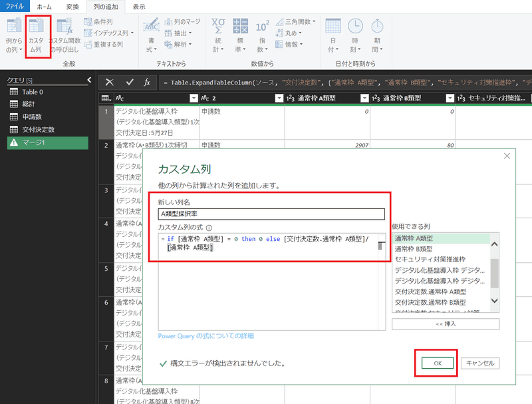Screen dimensions: 532x404
Task: Switch to the 変換 ribbon tab
Action: pyautogui.click(x=72, y=6)
